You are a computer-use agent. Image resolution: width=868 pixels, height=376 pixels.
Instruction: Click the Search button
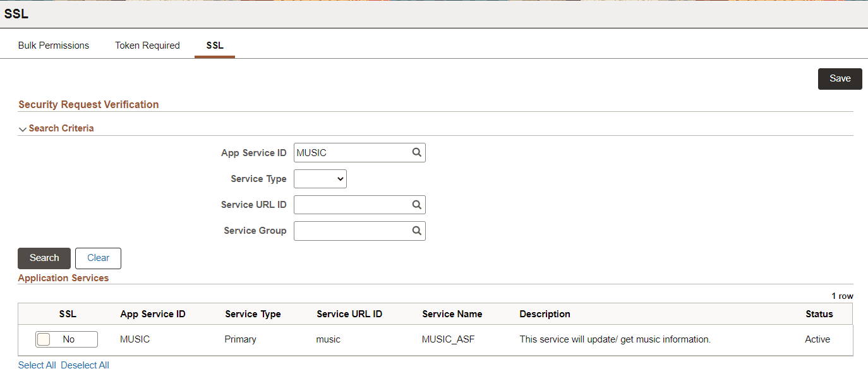pos(44,258)
